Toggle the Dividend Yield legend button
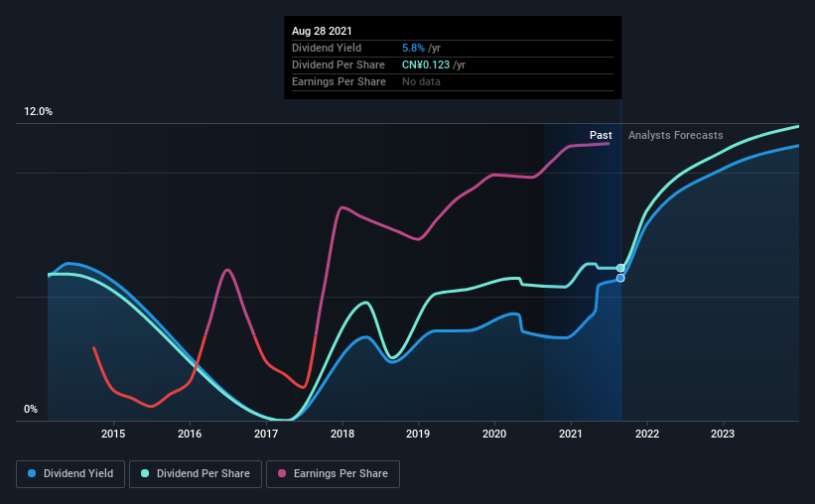815x504 pixels. point(70,474)
